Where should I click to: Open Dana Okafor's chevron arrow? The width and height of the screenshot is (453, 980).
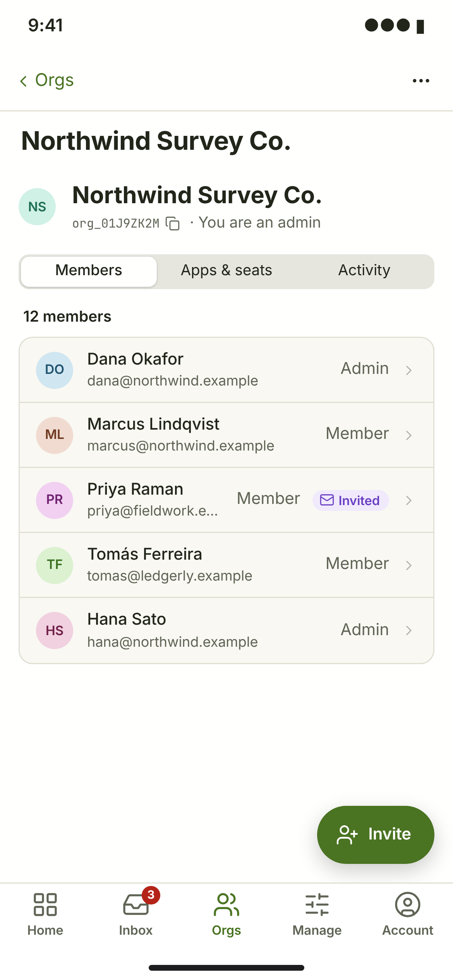[408, 370]
